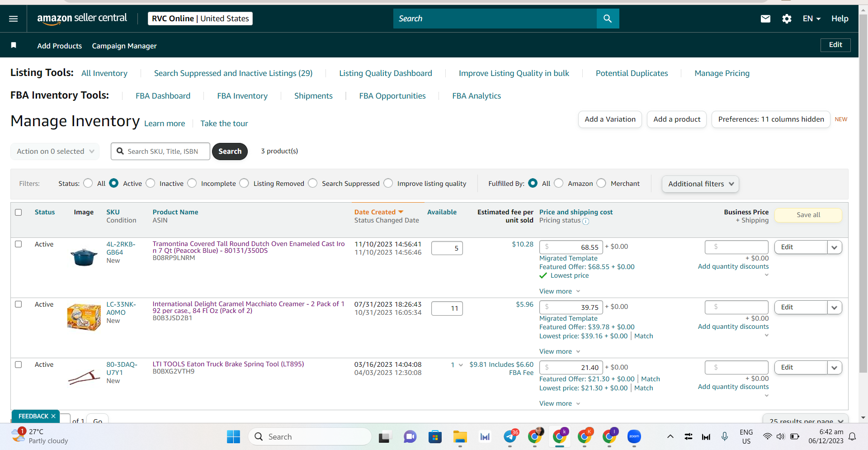Expand the Additional filters dropdown
Viewport: 868px width, 450px height.
pyautogui.click(x=700, y=184)
